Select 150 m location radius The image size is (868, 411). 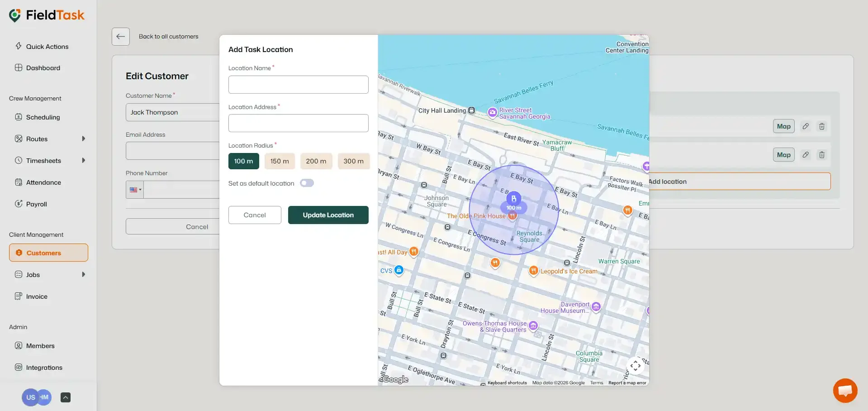(280, 161)
